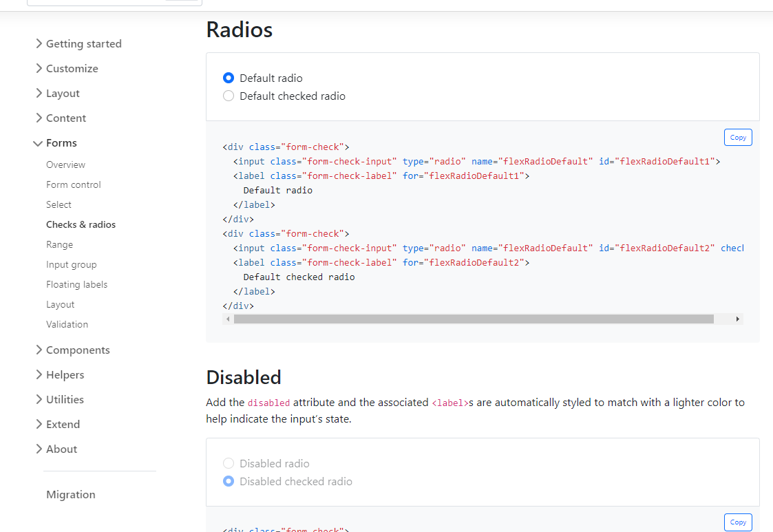Expand the Utilities section chevron

pos(39,400)
